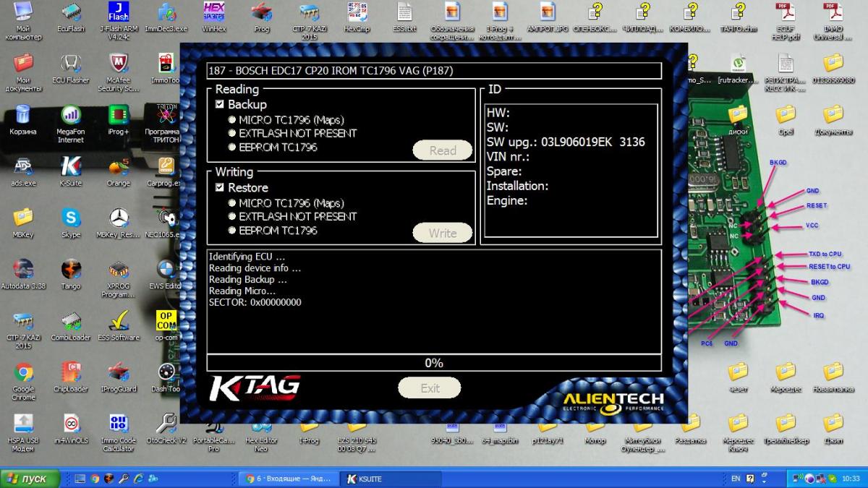This screenshot has height=488, width=868.
Task: Open Hex Editor Neo shortcut
Action: [261, 432]
